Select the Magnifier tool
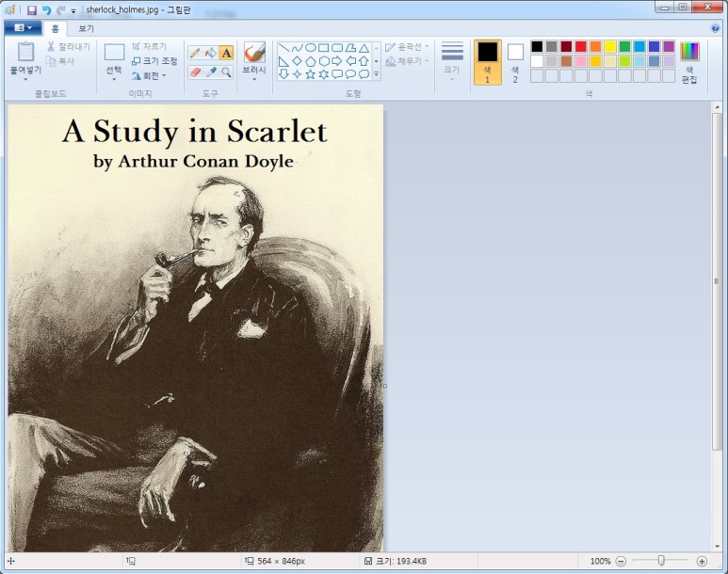The width and height of the screenshot is (728, 574). [x=226, y=72]
